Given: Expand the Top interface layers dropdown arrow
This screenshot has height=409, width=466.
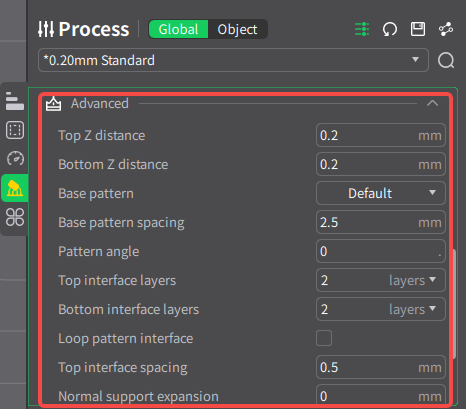Looking at the screenshot, I should pyautogui.click(x=433, y=280).
